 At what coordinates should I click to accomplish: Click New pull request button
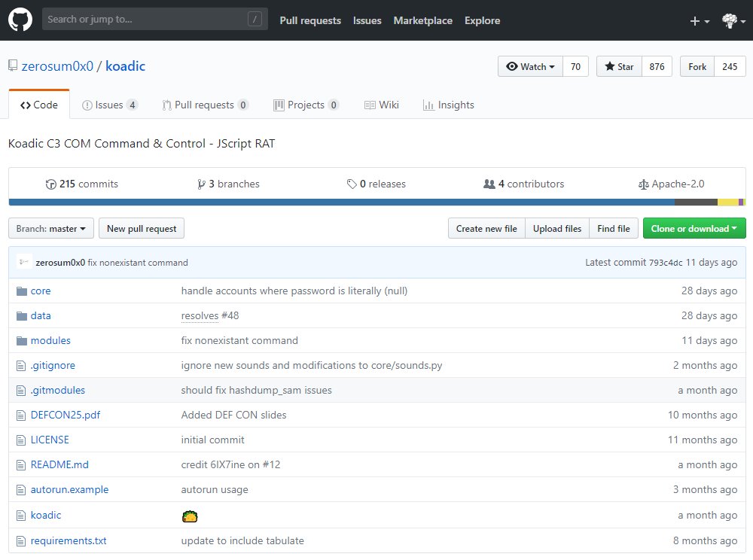(x=142, y=228)
